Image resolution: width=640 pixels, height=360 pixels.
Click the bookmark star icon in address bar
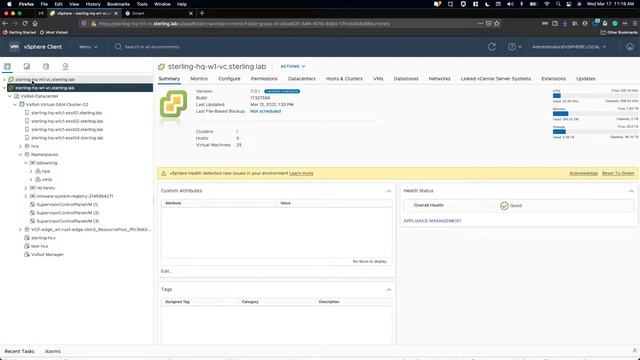[x=497, y=24]
